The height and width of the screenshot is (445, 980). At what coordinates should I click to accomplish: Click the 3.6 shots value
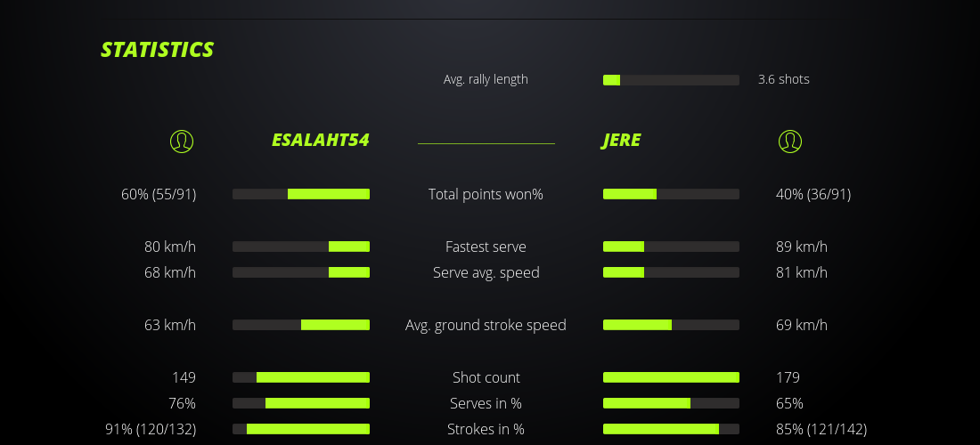pos(783,79)
